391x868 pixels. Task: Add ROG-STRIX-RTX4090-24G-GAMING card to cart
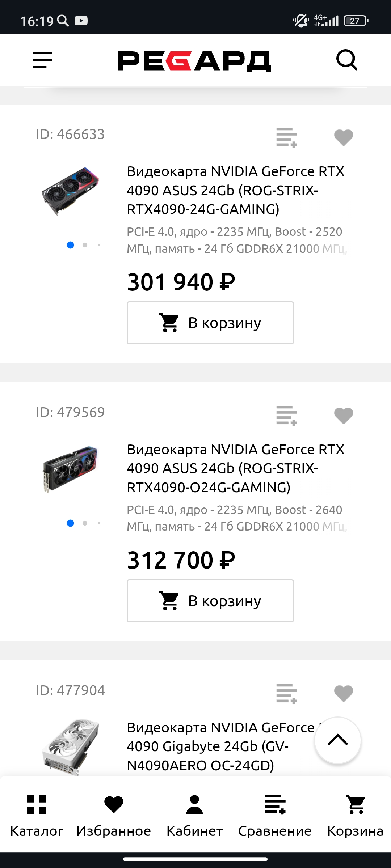(x=210, y=323)
